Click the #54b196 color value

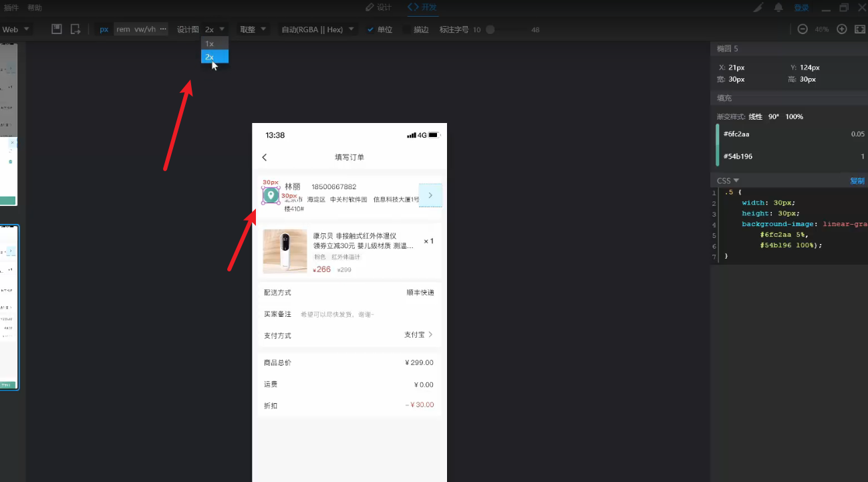coord(737,156)
